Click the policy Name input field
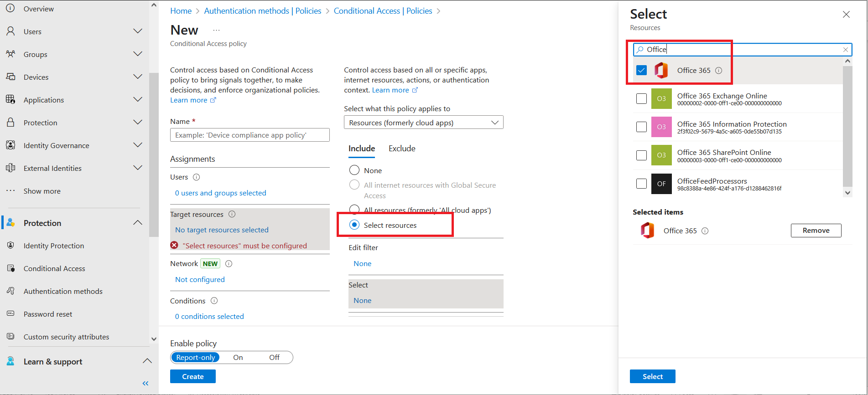The image size is (868, 395). (x=249, y=135)
